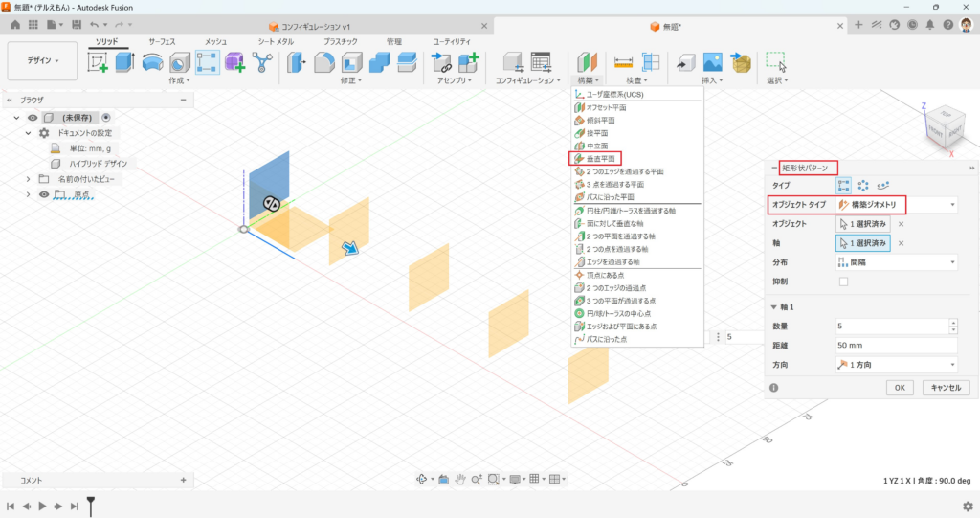The width and height of the screenshot is (980, 518).
Task: Click the ViewCube in the canvas corner
Action: pyautogui.click(x=944, y=126)
